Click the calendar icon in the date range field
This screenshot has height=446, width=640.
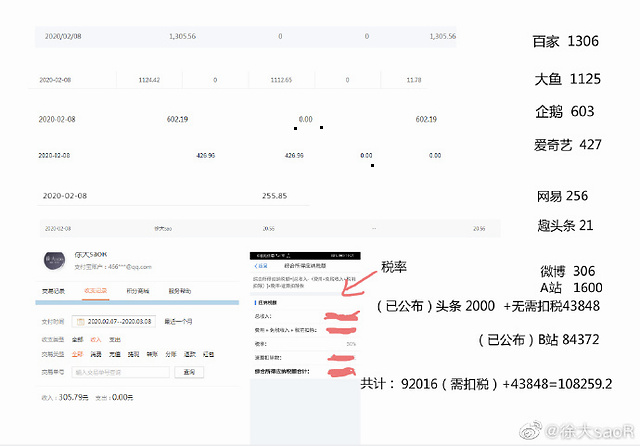(x=80, y=322)
